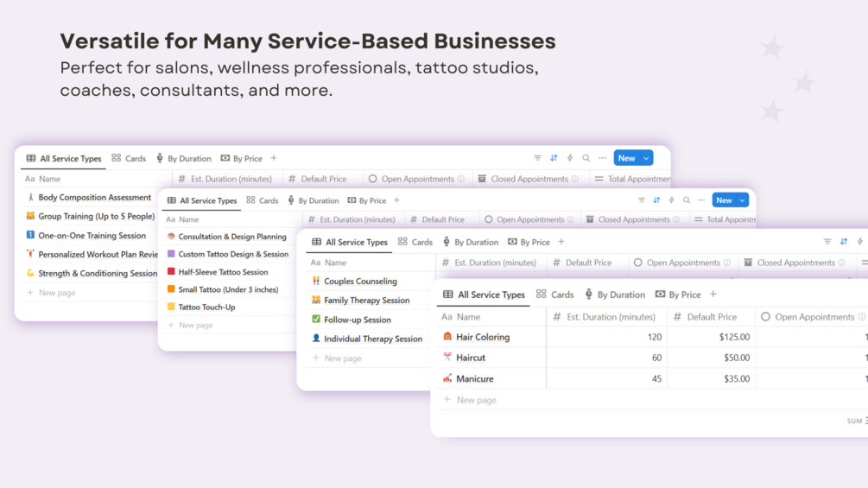
Task: Open the Couples Counseling row
Action: (x=360, y=281)
